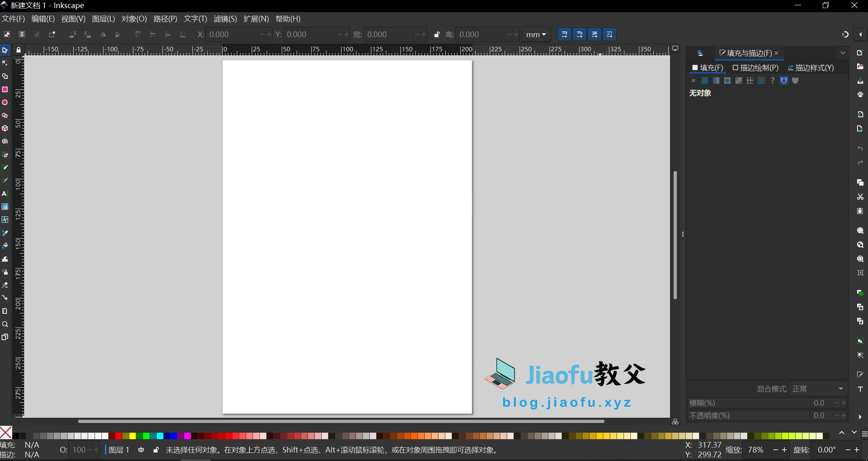868x461 pixels.
Task: Select the Selector arrow tool
Action: coord(5,50)
